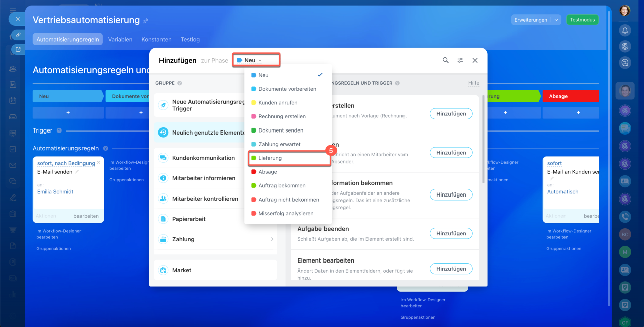Open Testlog tab
Image resolution: width=644 pixels, height=327 pixels.
(190, 39)
